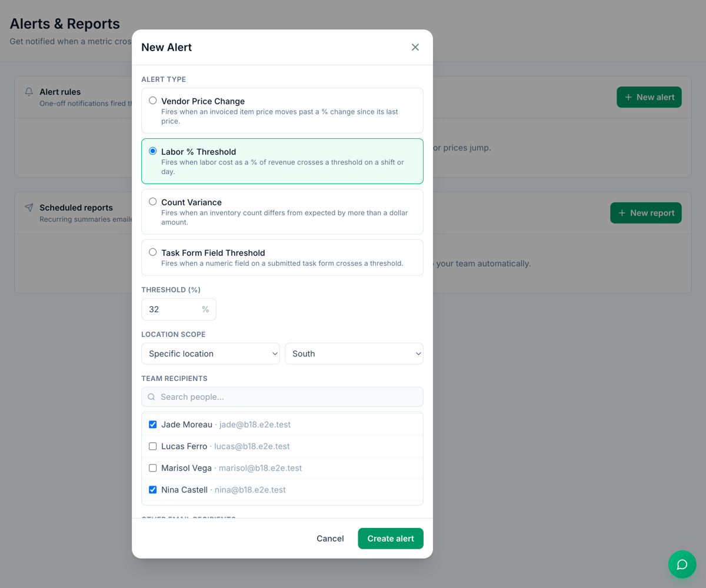Click the nina@b18.e2e.test email text
Screen dimensions: 706x588
[x=250, y=490]
